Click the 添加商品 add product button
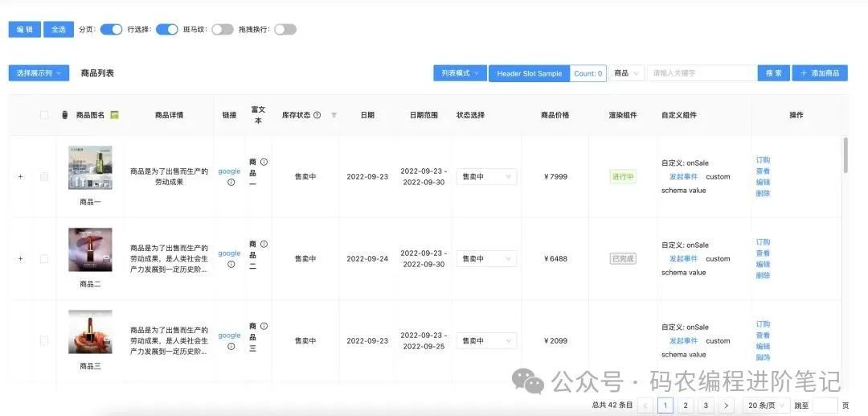The height and width of the screenshot is (416, 868). (x=820, y=73)
